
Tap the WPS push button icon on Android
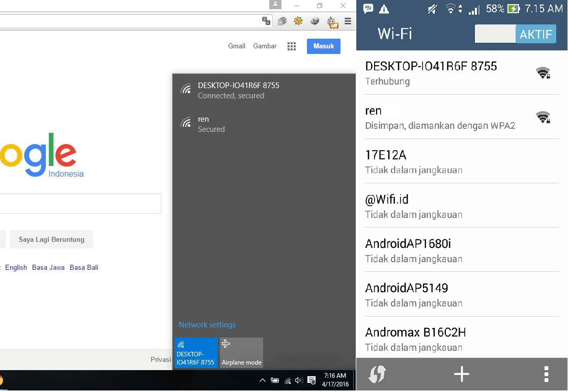point(377,374)
